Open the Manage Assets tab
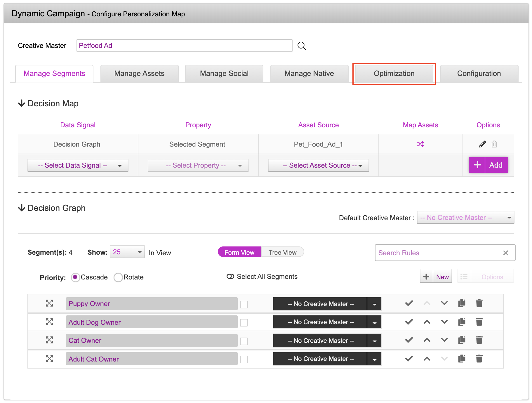The image size is (532, 403). pyautogui.click(x=139, y=74)
